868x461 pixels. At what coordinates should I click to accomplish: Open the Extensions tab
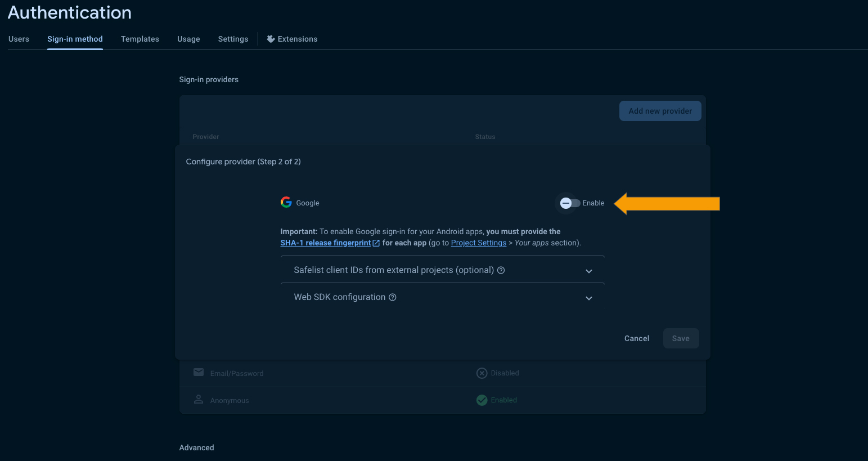point(292,39)
